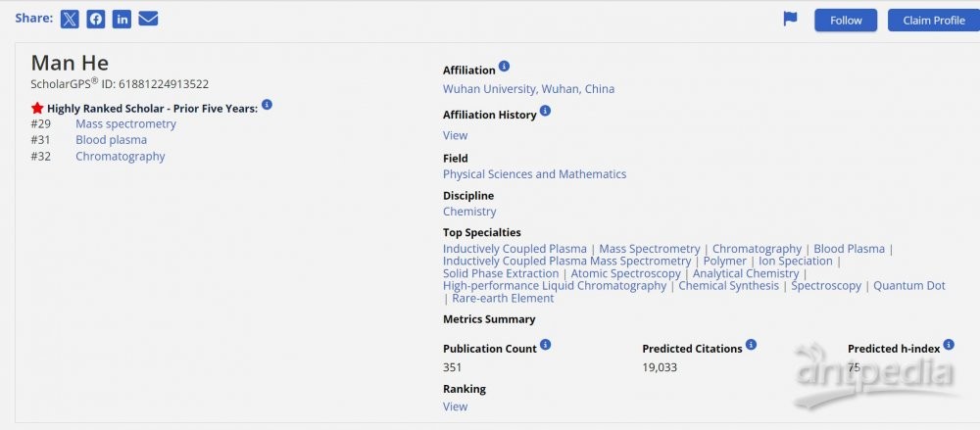Follow this scholar's profile

[846, 20]
